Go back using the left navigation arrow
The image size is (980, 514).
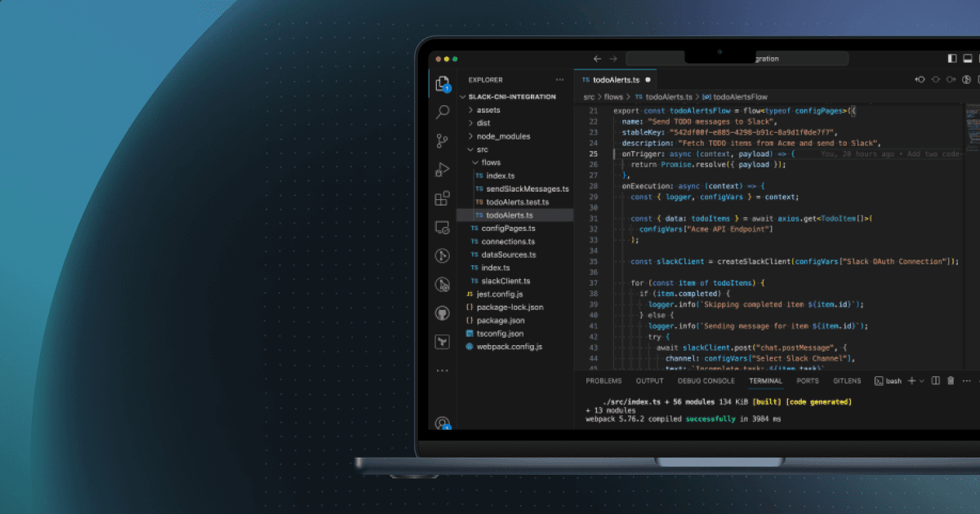(597, 59)
